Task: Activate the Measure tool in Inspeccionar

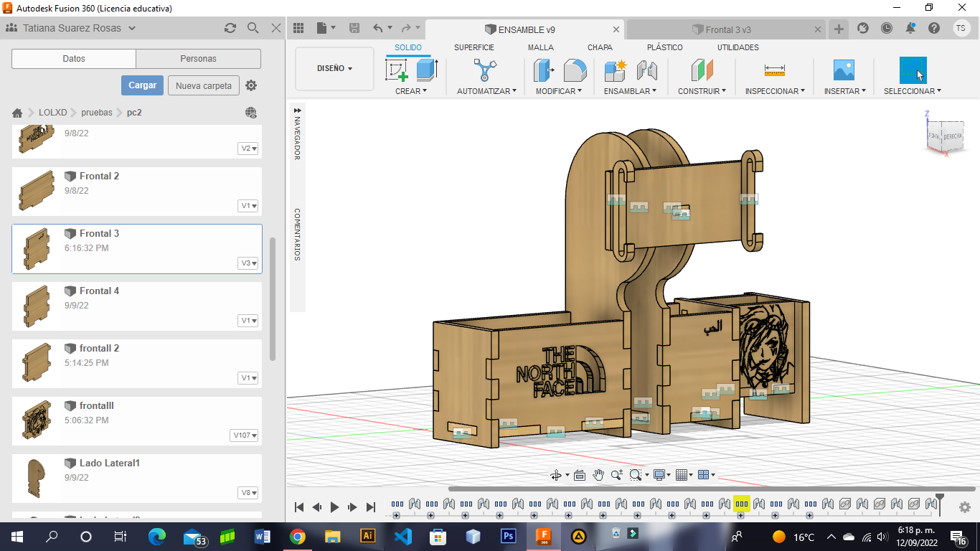Action: tap(775, 70)
